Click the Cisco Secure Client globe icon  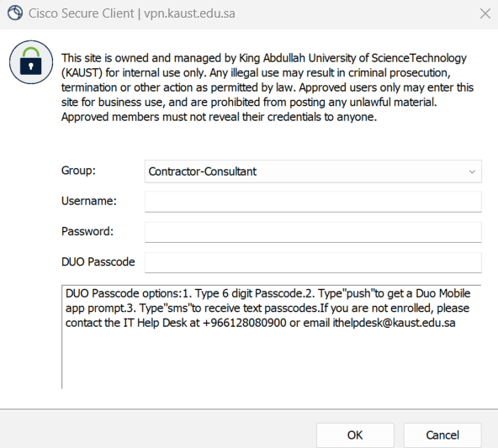(15, 13)
